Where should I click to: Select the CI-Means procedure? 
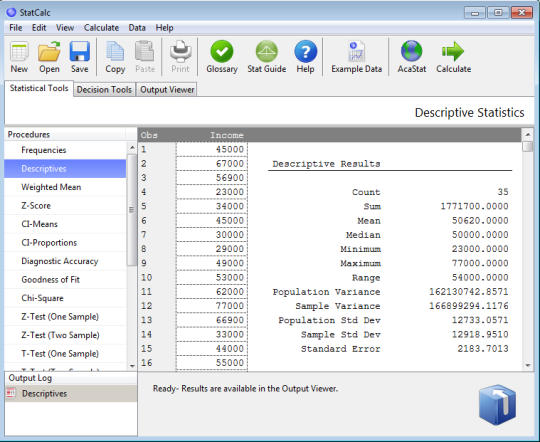[65, 224]
